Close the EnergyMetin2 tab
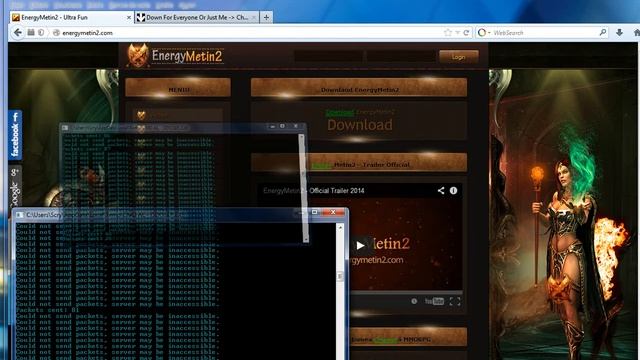The width and height of the screenshot is (640, 360). click(129, 18)
